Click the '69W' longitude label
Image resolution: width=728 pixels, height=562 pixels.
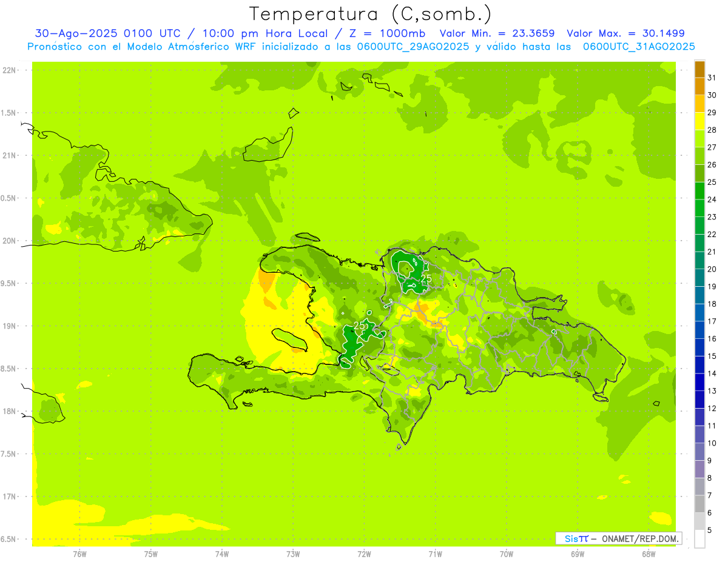point(578,554)
